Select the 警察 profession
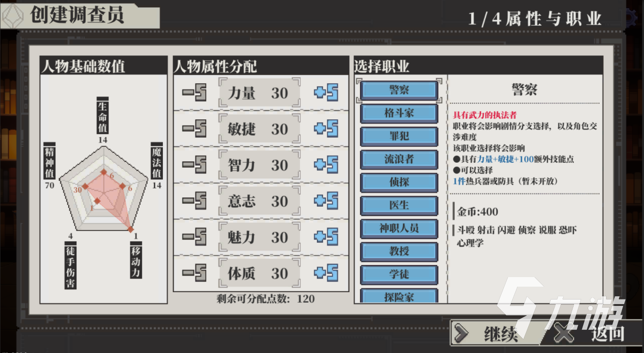 (399, 90)
